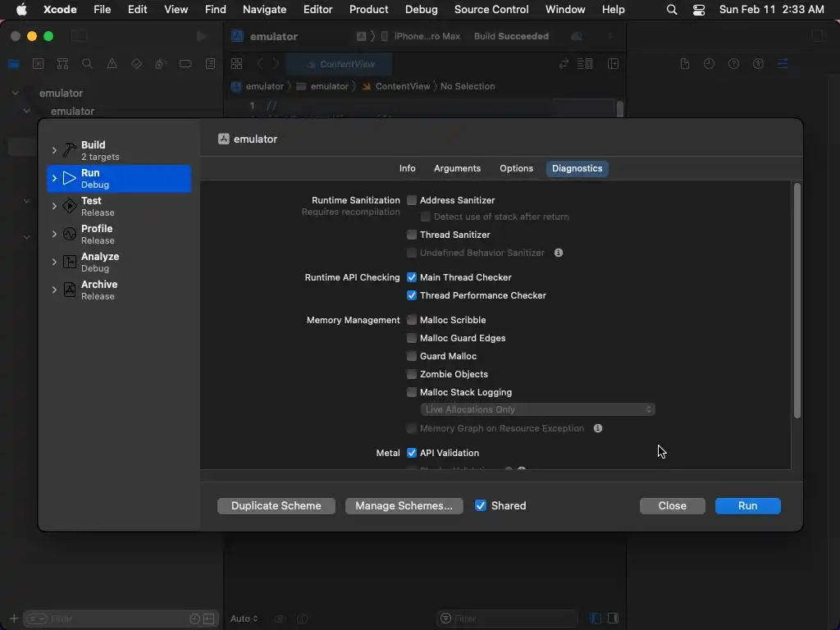Click the Close button in scheme dialog
Screen dimensions: 840x630
pyautogui.click(x=673, y=506)
